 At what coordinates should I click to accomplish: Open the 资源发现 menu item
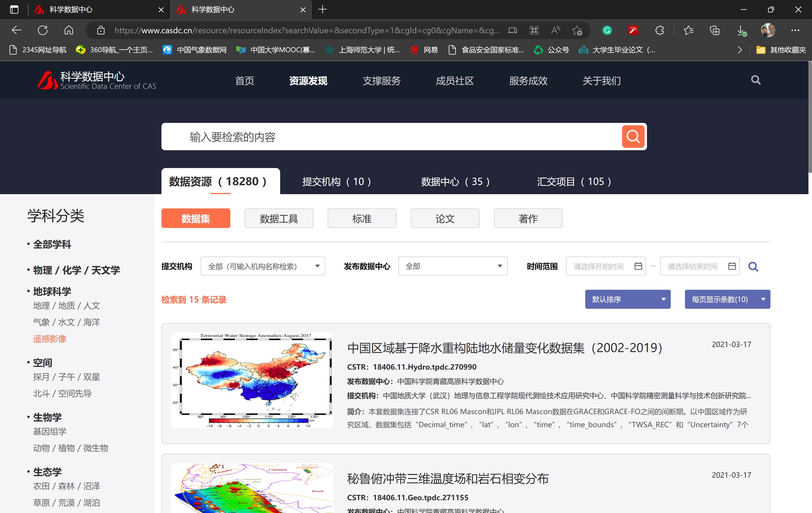pyautogui.click(x=308, y=81)
